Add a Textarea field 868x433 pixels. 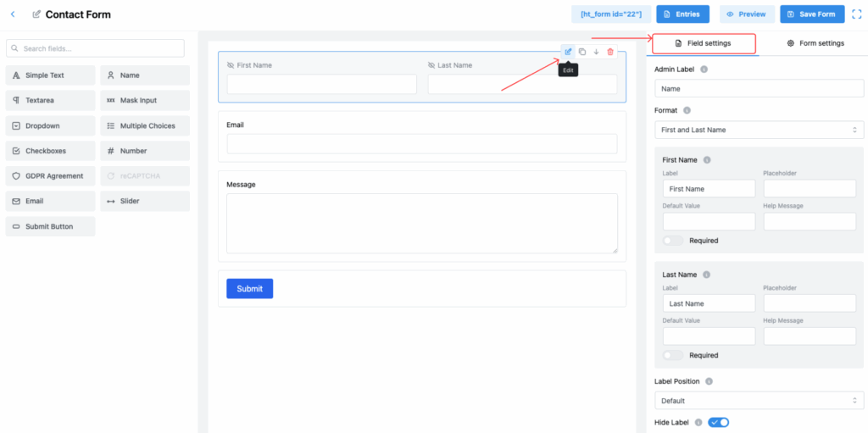(x=50, y=101)
